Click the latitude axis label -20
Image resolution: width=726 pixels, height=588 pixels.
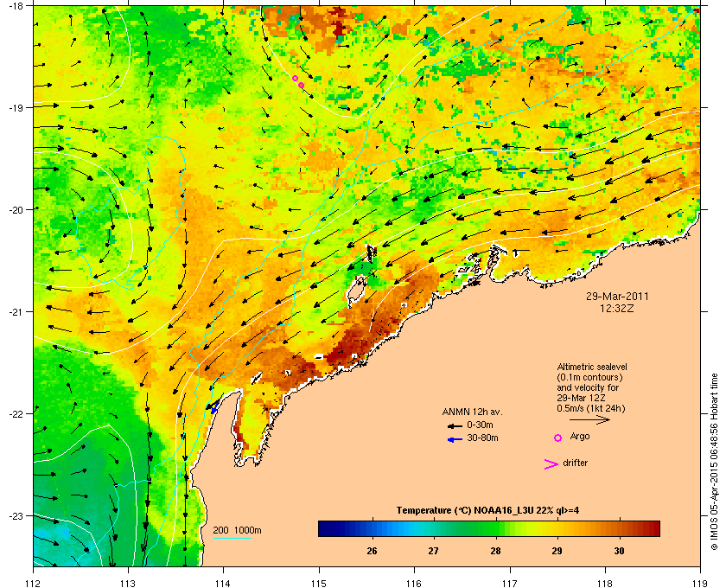[16, 209]
